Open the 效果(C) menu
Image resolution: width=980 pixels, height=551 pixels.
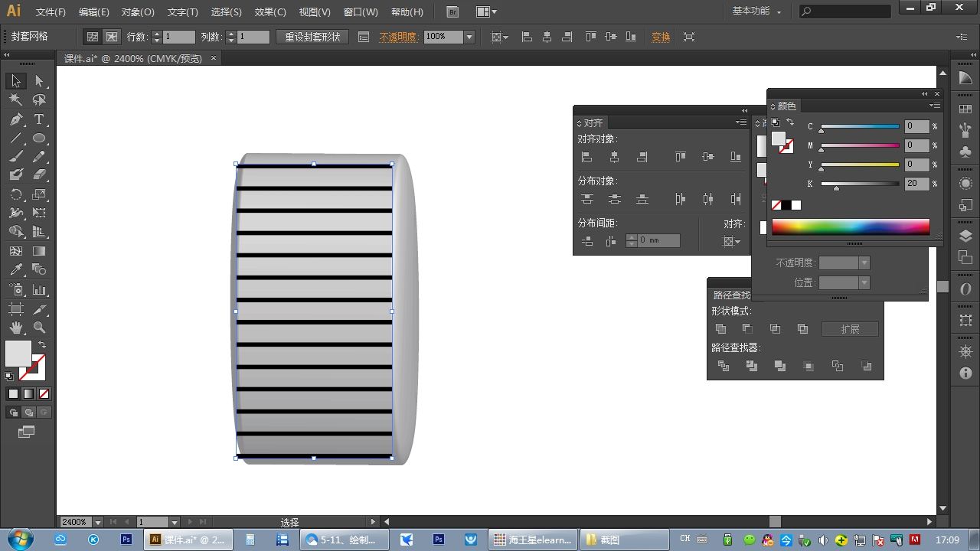click(269, 12)
